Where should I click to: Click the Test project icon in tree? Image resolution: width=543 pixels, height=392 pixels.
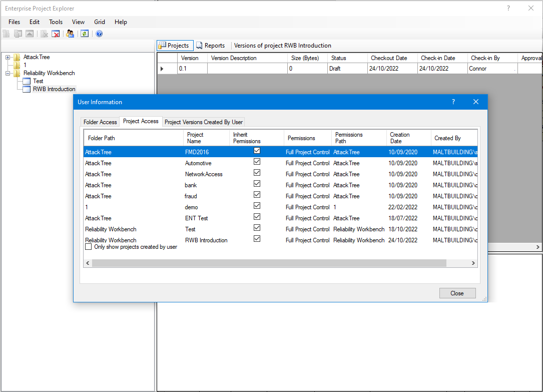point(27,81)
